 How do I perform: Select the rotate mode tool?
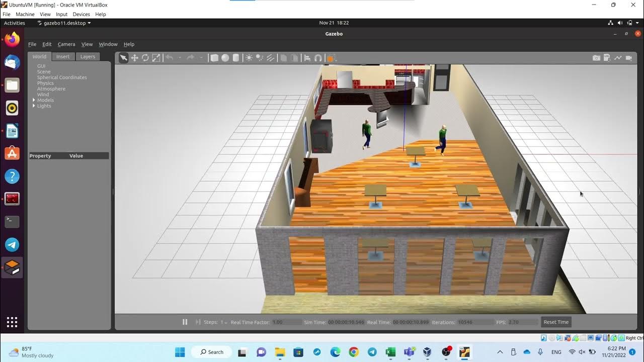click(x=145, y=58)
